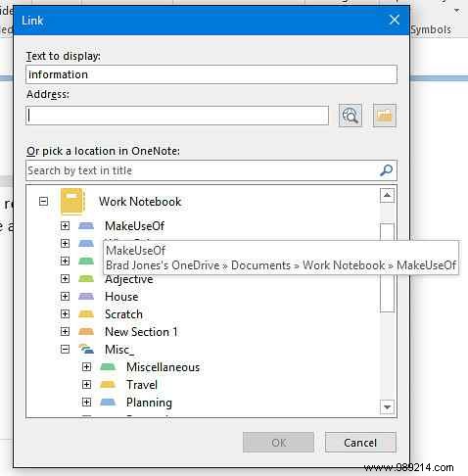Image resolution: width=468 pixels, height=476 pixels.
Task: Expand the Adjective section
Action: click(x=65, y=278)
